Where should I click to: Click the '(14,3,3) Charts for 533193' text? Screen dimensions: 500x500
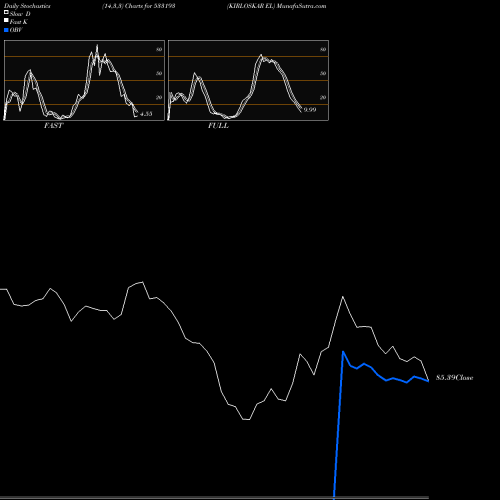point(139,6)
